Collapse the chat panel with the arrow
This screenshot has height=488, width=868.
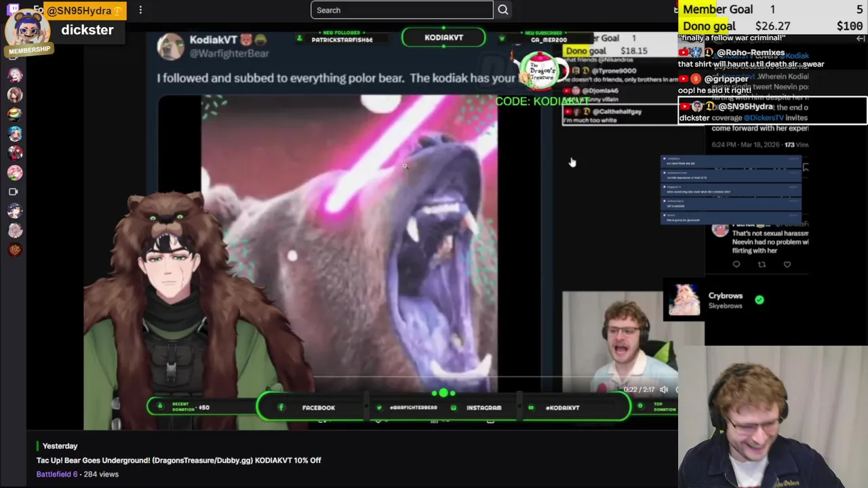coord(861,39)
